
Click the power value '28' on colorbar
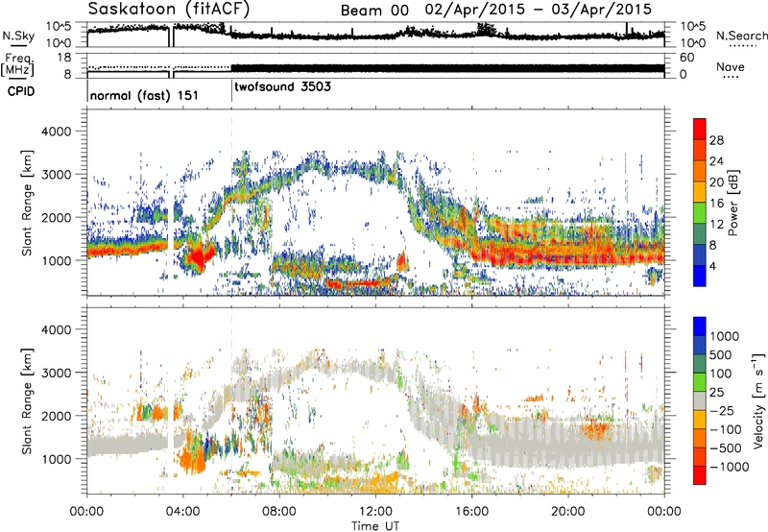click(716, 140)
